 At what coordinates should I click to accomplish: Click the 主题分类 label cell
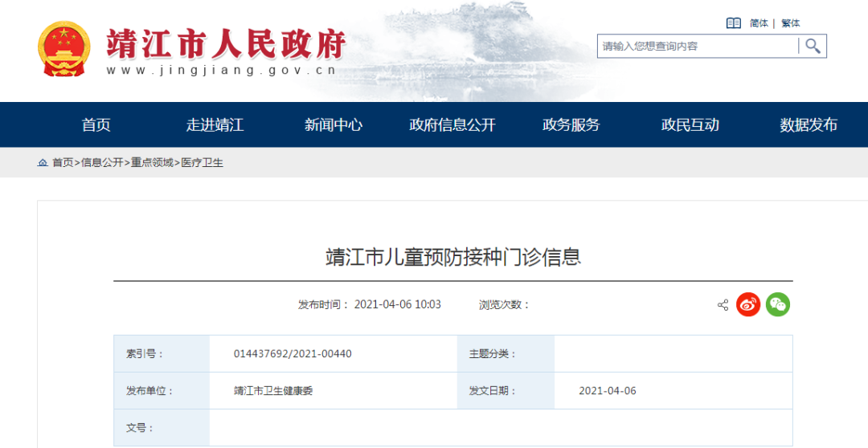pos(506,354)
